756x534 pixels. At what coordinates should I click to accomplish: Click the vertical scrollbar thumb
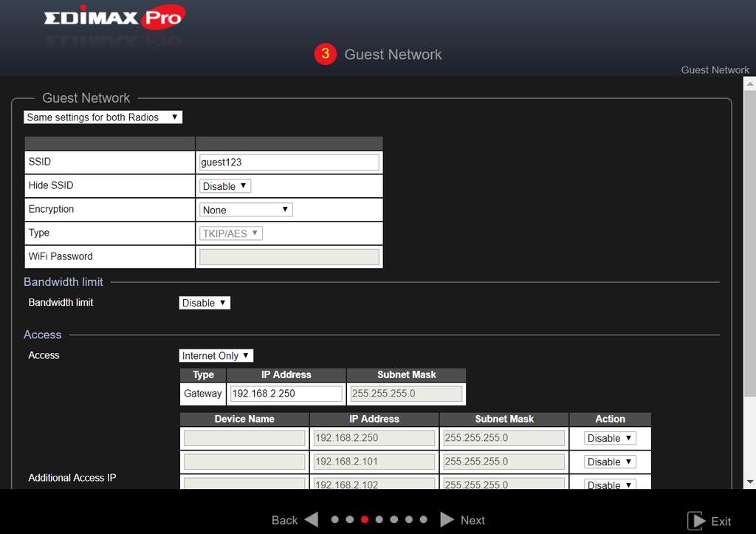pyautogui.click(x=750, y=244)
